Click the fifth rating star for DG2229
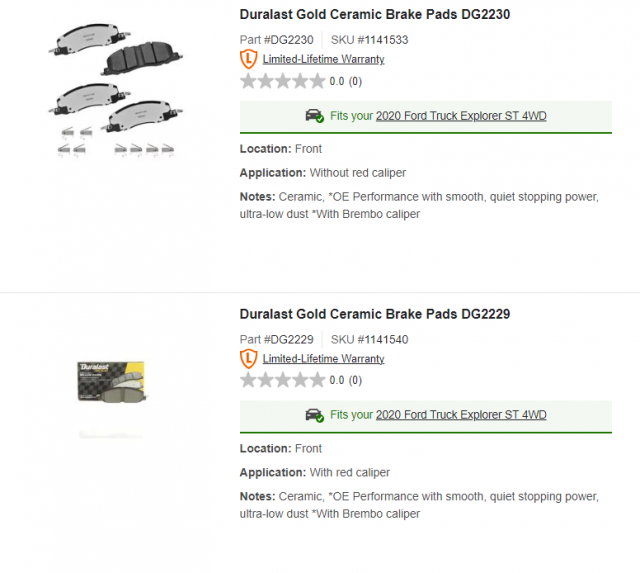 [317, 380]
